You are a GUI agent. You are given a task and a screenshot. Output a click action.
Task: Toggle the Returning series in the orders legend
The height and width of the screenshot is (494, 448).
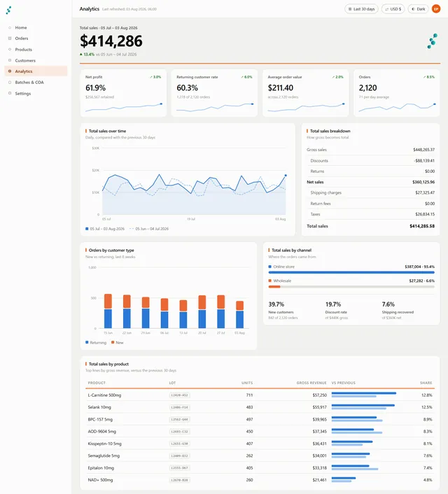click(x=96, y=342)
